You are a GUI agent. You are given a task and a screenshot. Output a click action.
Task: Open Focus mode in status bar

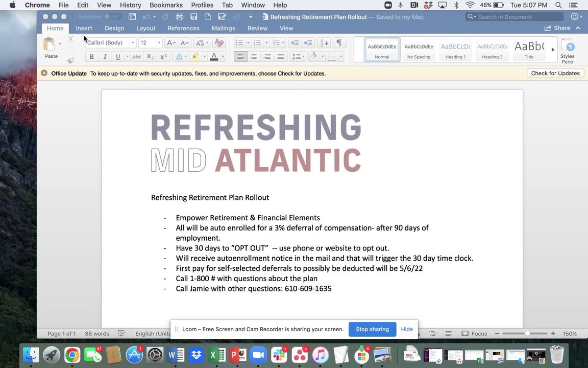[x=475, y=333]
